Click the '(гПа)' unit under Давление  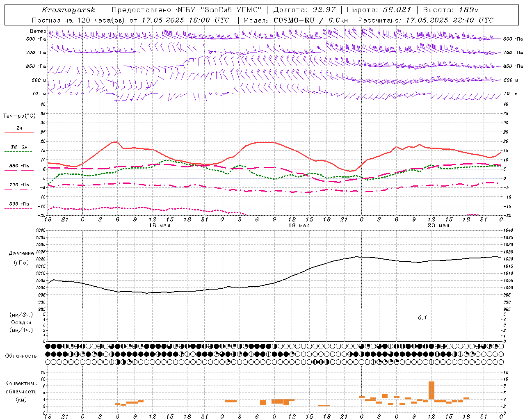[21, 262]
